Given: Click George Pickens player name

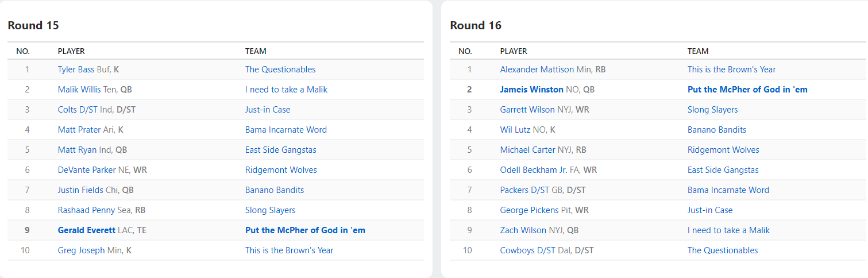Looking at the screenshot, I should pyautogui.click(x=528, y=210).
